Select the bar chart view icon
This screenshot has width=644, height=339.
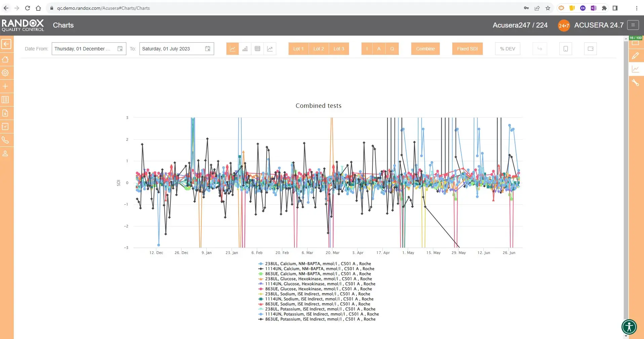point(245,49)
